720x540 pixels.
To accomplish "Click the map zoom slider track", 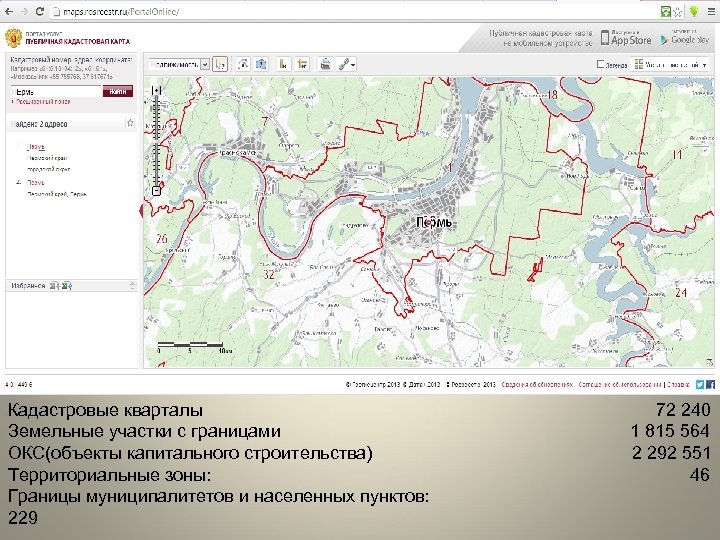I will (156, 141).
